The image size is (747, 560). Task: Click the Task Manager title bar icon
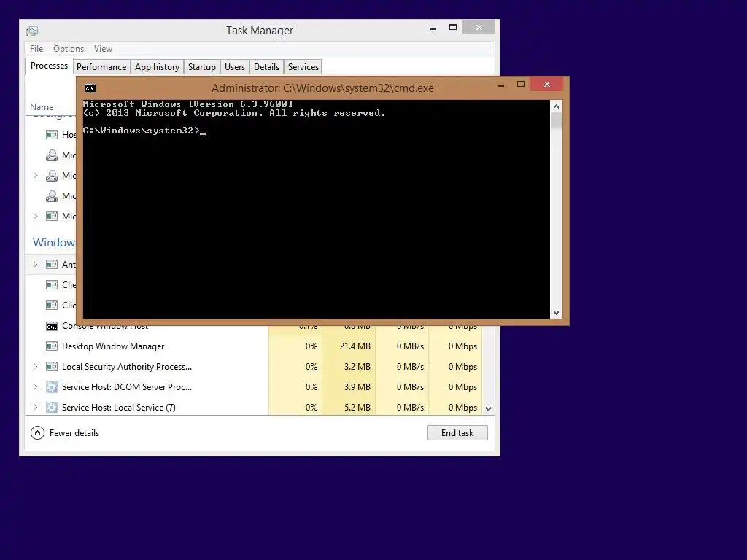point(32,31)
